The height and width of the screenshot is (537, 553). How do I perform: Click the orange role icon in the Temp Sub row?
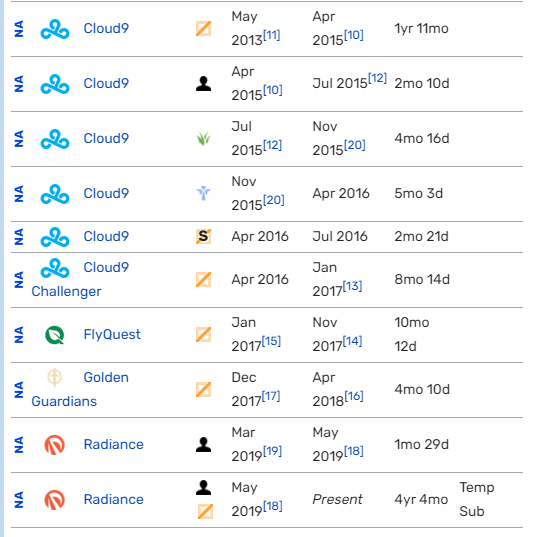coord(205,512)
